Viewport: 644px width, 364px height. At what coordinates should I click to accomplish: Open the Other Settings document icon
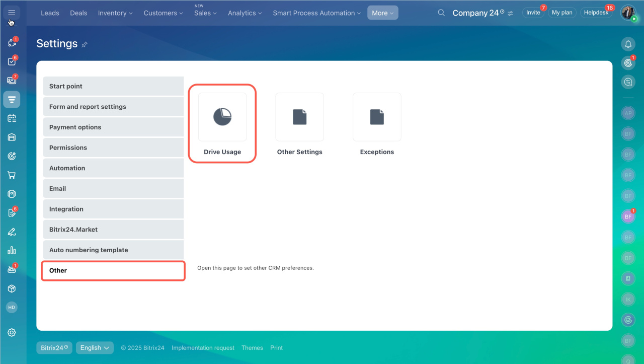299,117
